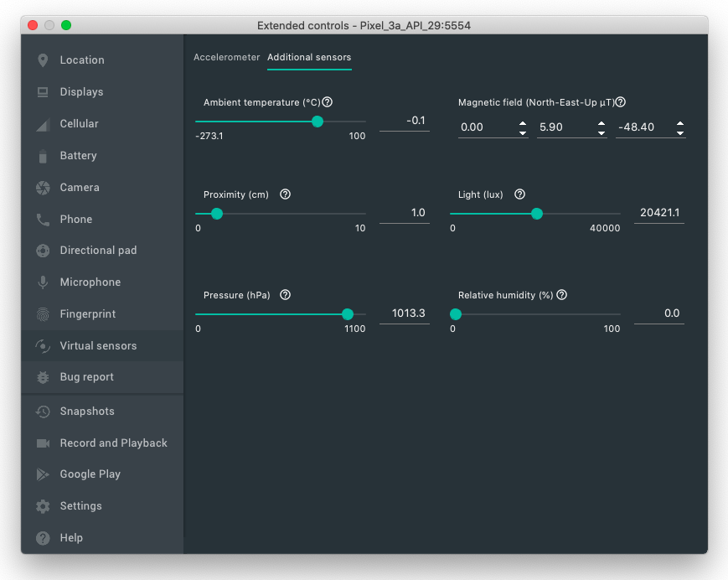The height and width of the screenshot is (580, 728).
Task: Click the Location pin icon in sidebar
Action: pyautogui.click(x=43, y=60)
